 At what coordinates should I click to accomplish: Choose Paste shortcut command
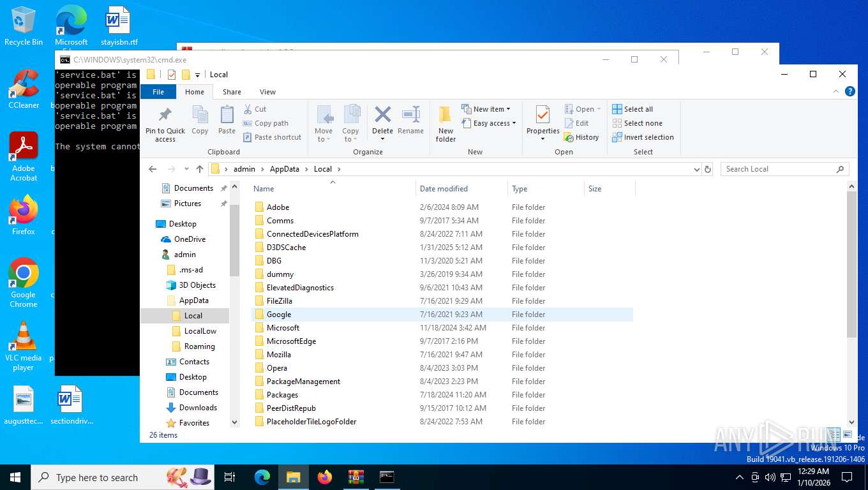(272, 137)
